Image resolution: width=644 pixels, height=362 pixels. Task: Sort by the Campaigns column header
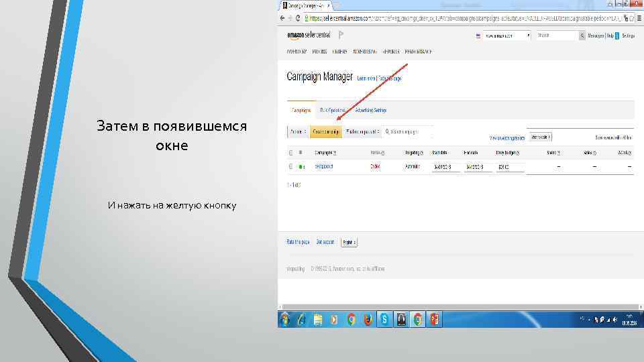325,153
